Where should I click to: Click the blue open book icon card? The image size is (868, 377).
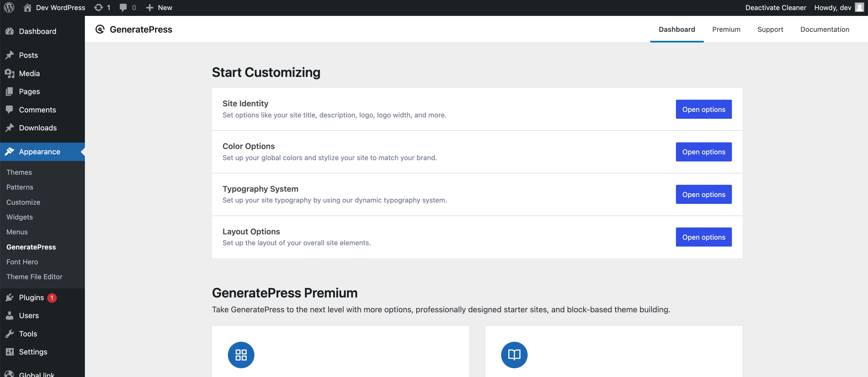coord(514,355)
